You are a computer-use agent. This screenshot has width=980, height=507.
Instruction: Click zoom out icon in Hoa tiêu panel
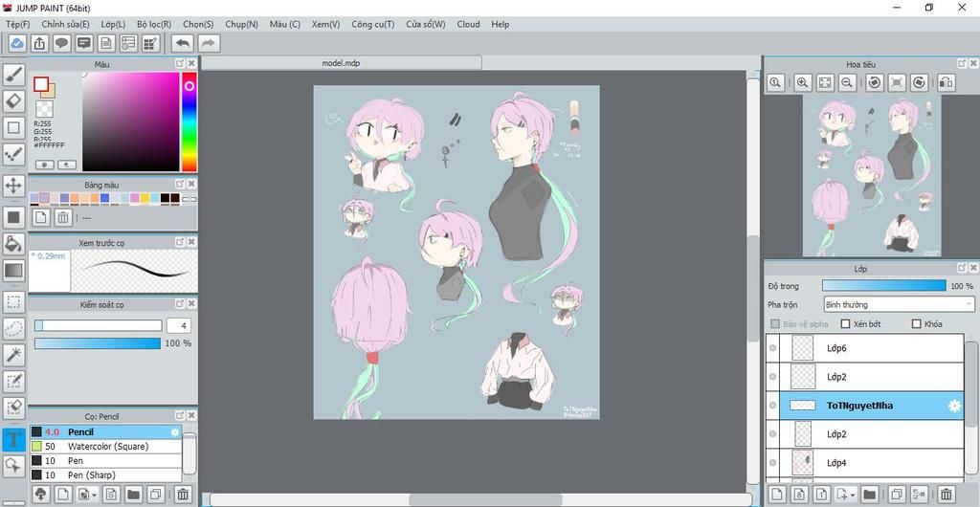(847, 82)
